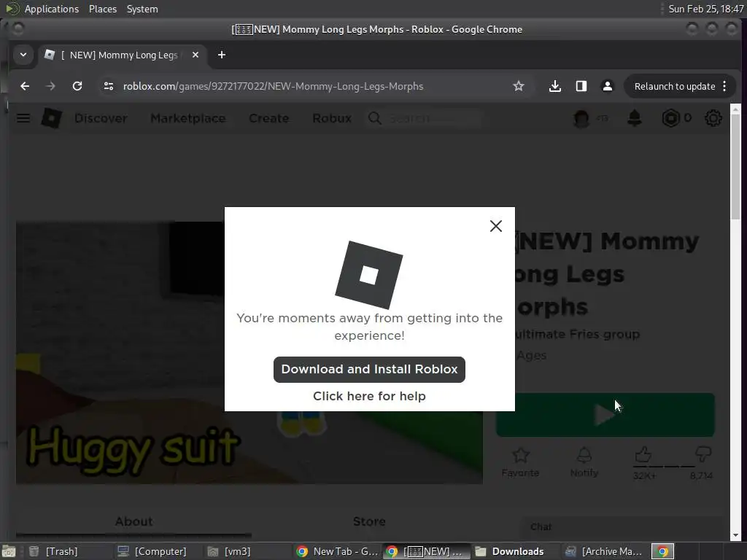The height and width of the screenshot is (560, 747).
Task: Open a new Chrome tab
Action: click(x=222, y=55)
